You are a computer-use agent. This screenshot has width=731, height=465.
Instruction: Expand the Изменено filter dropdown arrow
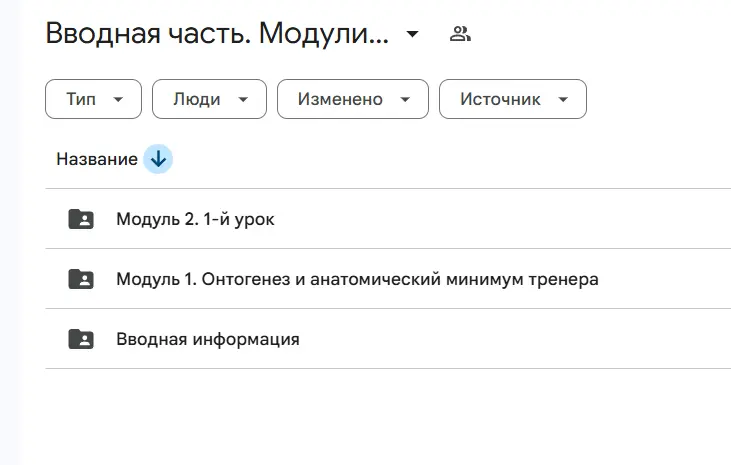(405, 99)
